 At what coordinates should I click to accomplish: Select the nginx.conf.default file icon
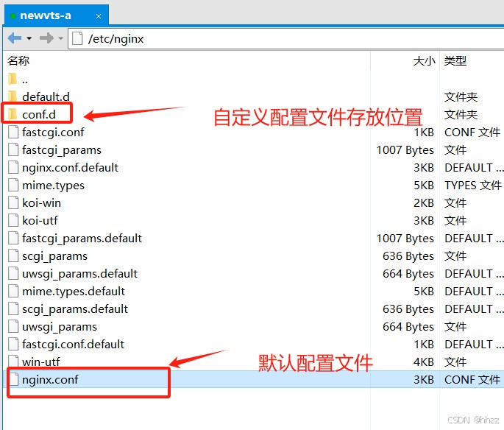click(x=13, y=167)
